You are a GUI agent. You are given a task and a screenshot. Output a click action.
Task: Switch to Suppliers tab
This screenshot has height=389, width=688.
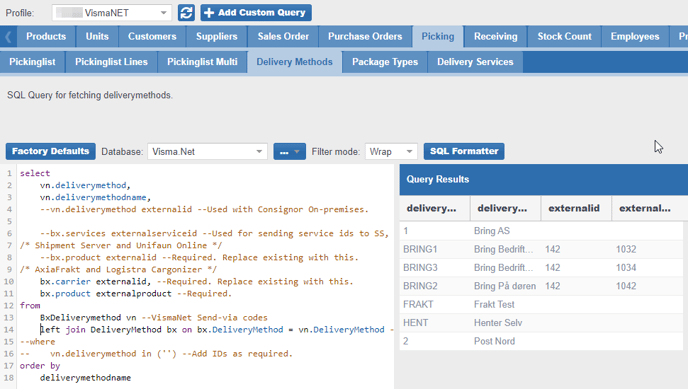(x=217, y=36)
